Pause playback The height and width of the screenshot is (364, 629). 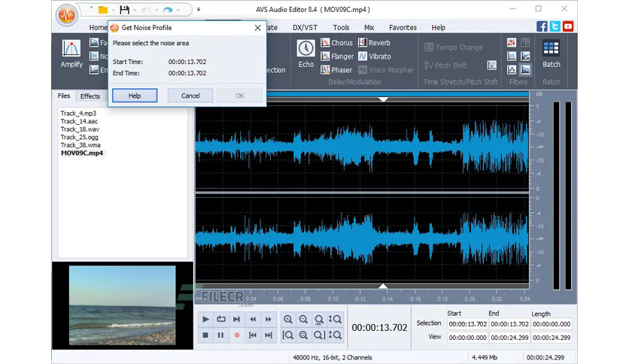tap(221, 335)
